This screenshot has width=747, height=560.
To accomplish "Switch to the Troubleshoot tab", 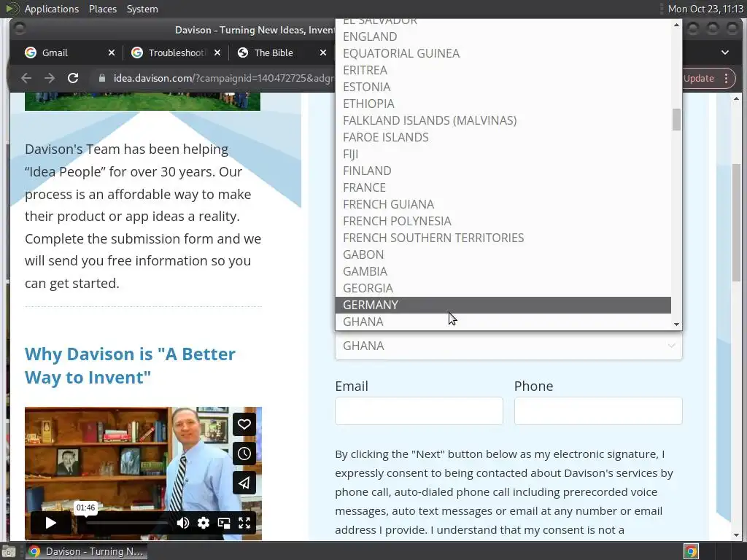I will pyautogui.click(x=175, y=52).
